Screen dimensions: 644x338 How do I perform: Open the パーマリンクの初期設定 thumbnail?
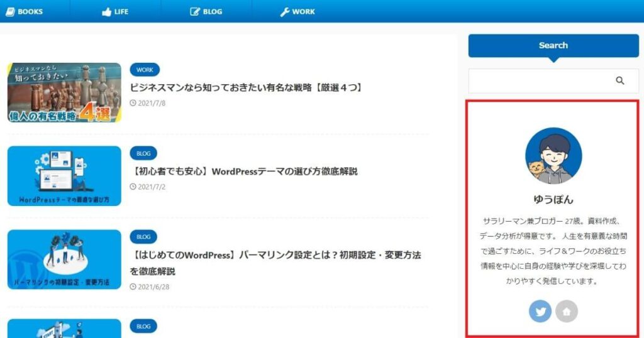coord(64,259)
